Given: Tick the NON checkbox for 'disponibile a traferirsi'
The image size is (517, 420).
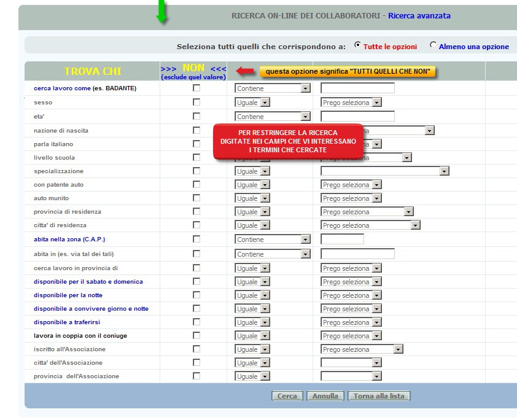Looking at the screenshot, I should click(196, 322).
